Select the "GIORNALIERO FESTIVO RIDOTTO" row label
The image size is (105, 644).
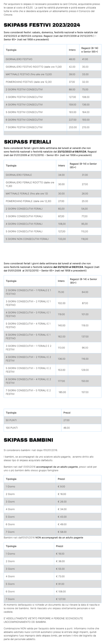(34, 67)
